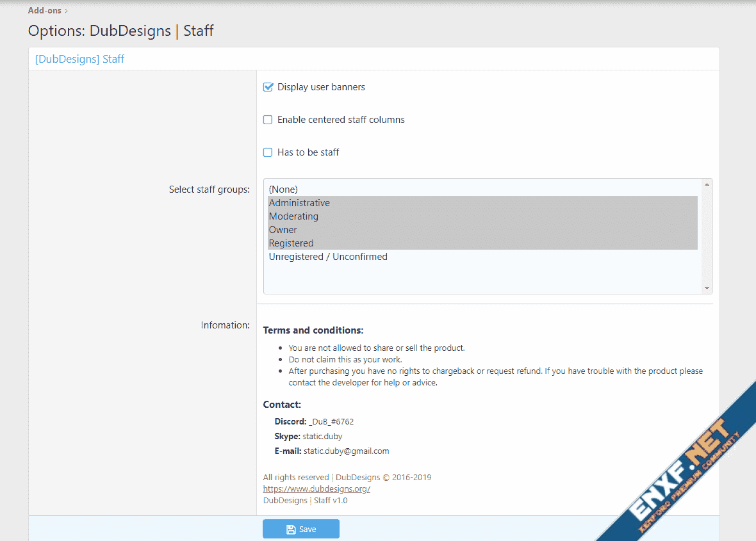Pick the Owner group in list
The height and width of the screenshot is (541, 756).
[x=482, y=230]
